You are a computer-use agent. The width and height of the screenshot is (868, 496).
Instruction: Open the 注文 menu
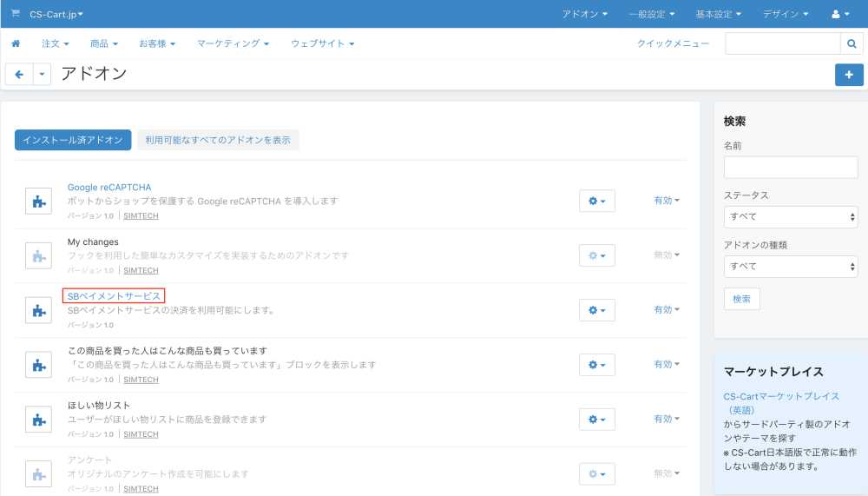coord(56,43)
